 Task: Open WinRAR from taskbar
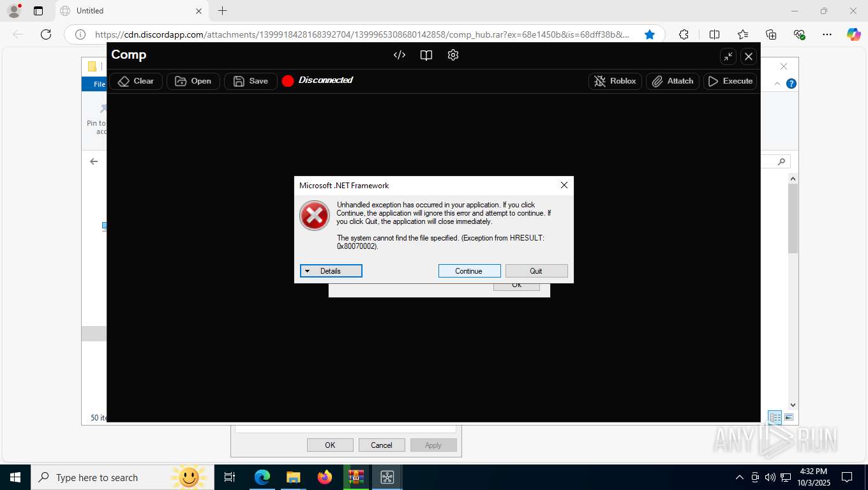pos(356,477)
